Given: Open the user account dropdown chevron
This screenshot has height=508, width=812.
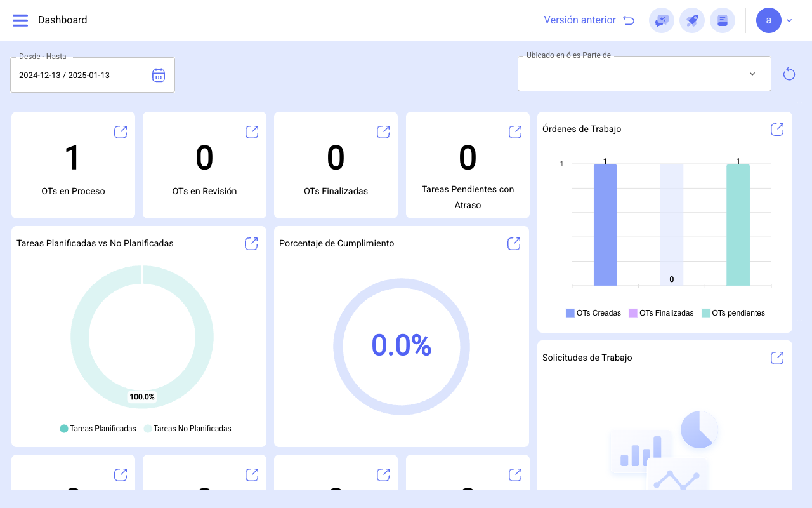Looking at the screenshot, I should click(x=789, y=20).
